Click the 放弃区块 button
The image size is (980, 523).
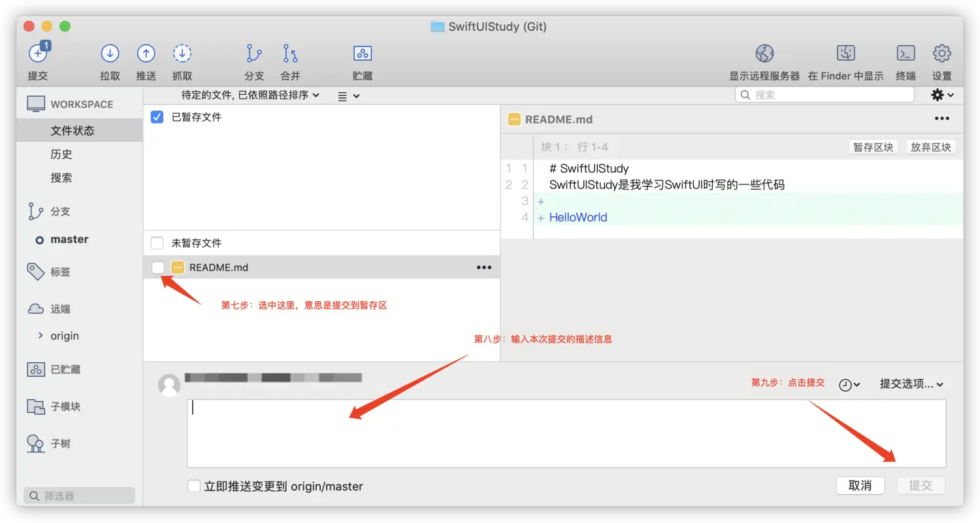pyautogui.click(x=931, y=147)
